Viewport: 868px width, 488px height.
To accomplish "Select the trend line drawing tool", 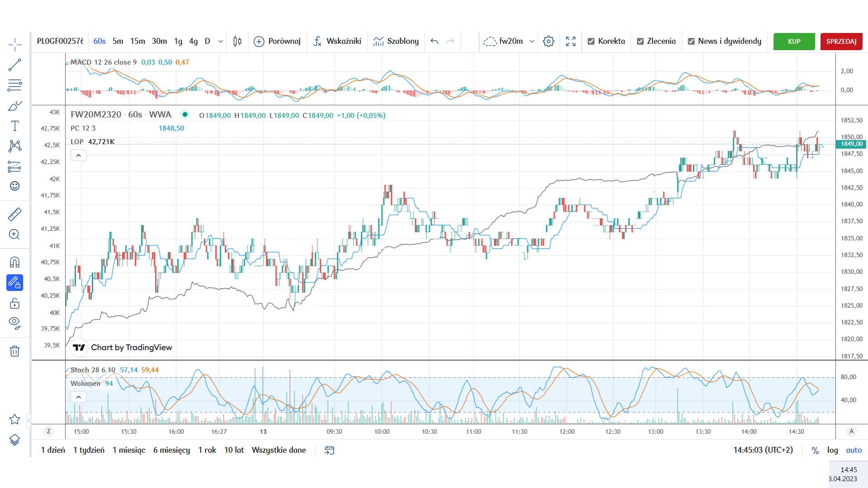I will click(14, 65).
